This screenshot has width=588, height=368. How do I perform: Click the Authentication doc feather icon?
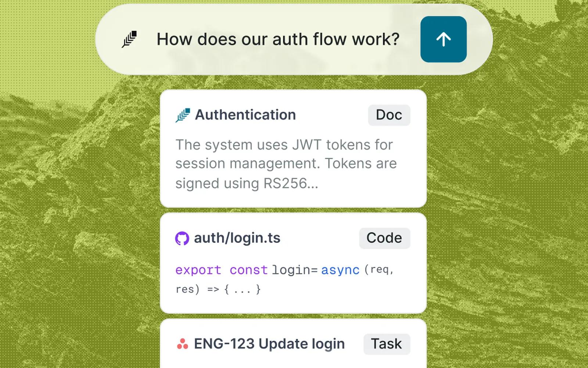pyautogui.click(x=183, y=115)
